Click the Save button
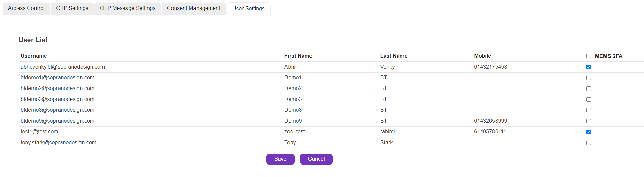 tap(280, 159)
